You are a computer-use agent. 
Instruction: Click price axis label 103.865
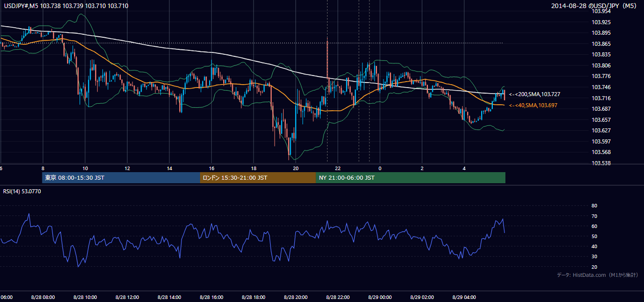tap(601, 44)
